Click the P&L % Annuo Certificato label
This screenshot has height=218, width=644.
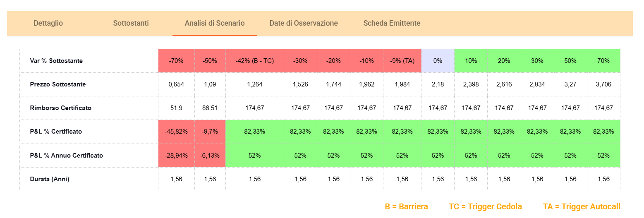(67, 156)
